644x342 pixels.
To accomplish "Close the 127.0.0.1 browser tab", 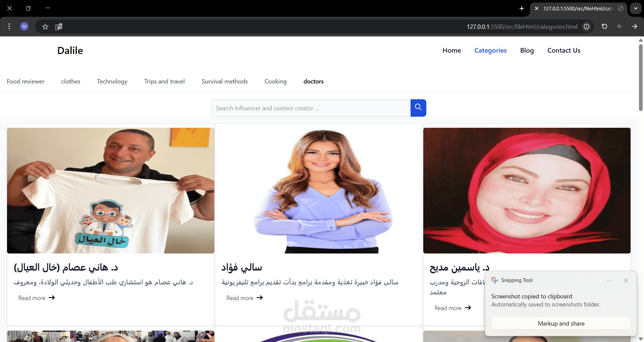I will pyautogui.click(x=537, y=8).
